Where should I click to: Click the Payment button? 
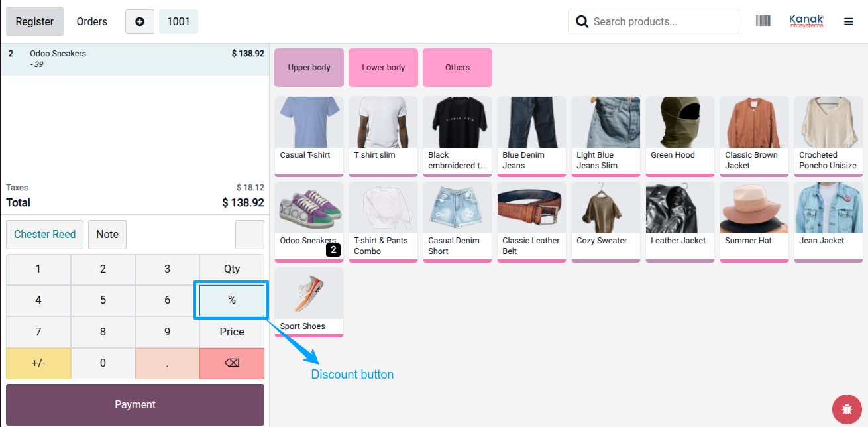tap(135, 404)
